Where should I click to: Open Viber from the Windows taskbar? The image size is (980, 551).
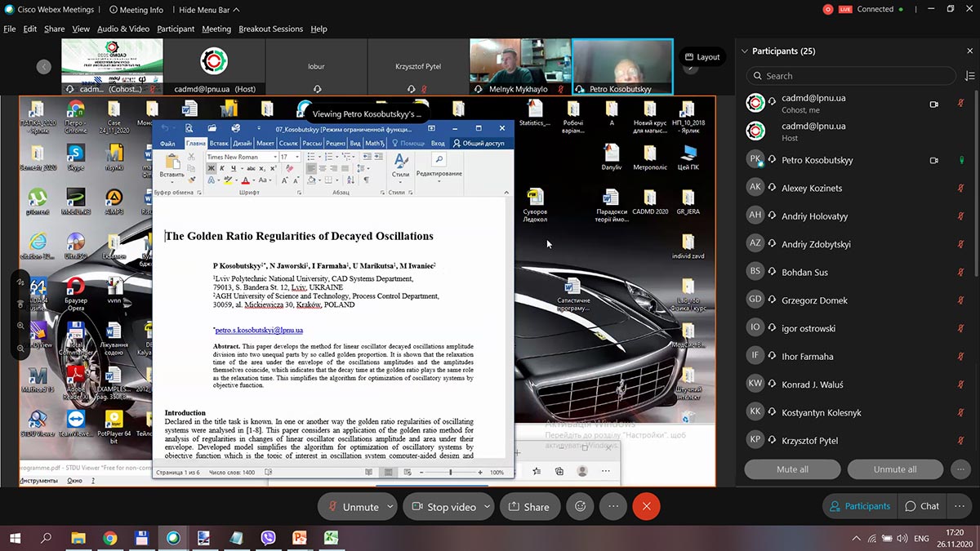(x=268, y=538)
